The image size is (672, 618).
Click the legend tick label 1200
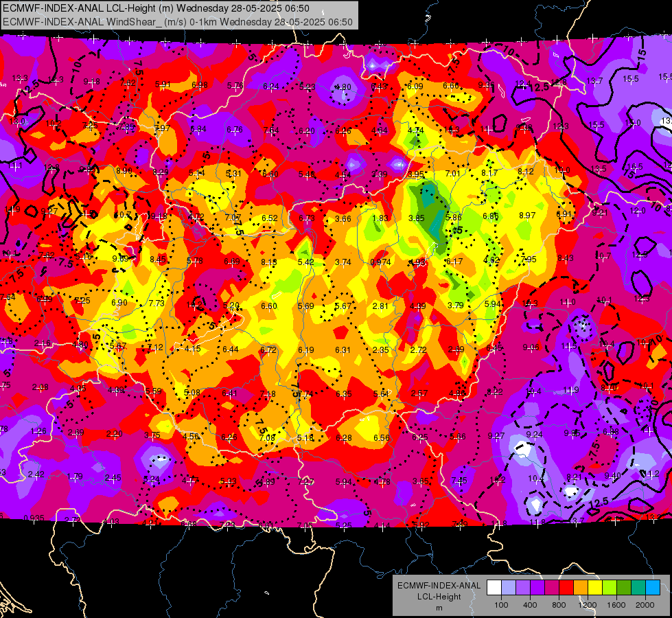point(587,605)
